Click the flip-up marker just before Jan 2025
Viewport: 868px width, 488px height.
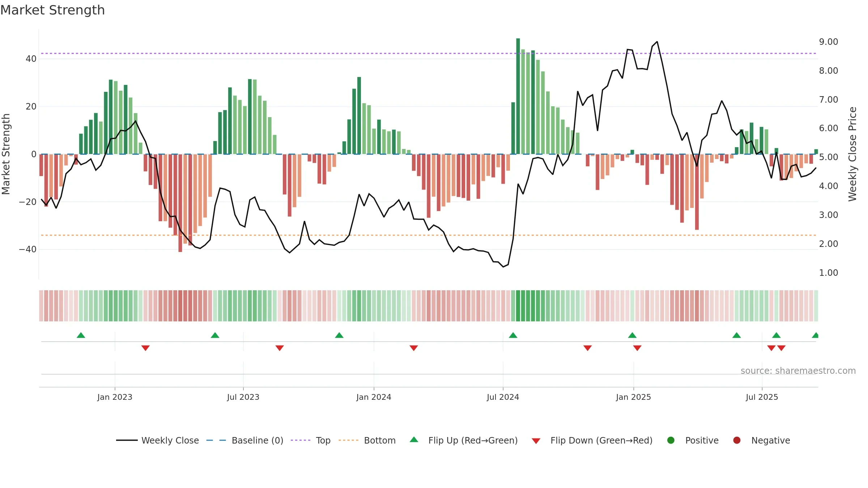(632, 335)
